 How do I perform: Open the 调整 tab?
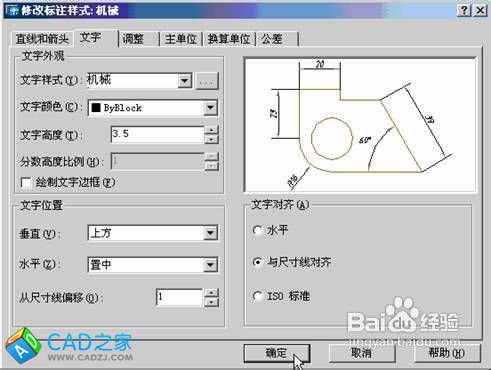coord(139,39)
